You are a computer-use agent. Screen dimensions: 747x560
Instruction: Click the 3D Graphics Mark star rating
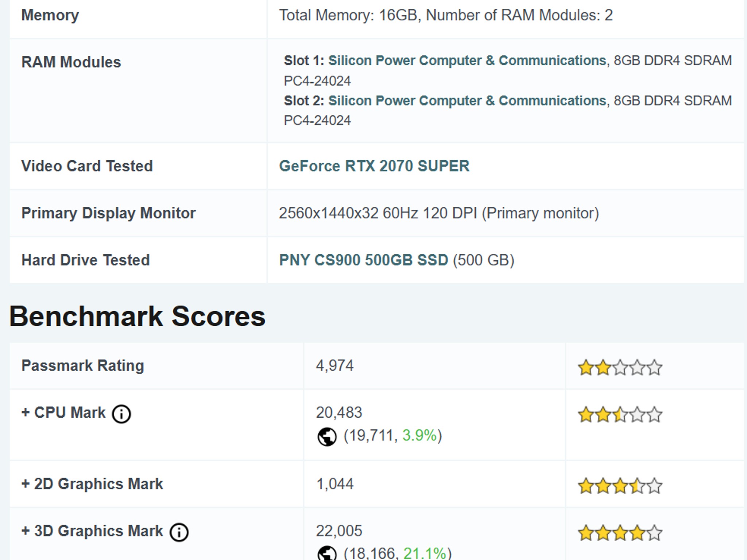click(x=620, y=533)
